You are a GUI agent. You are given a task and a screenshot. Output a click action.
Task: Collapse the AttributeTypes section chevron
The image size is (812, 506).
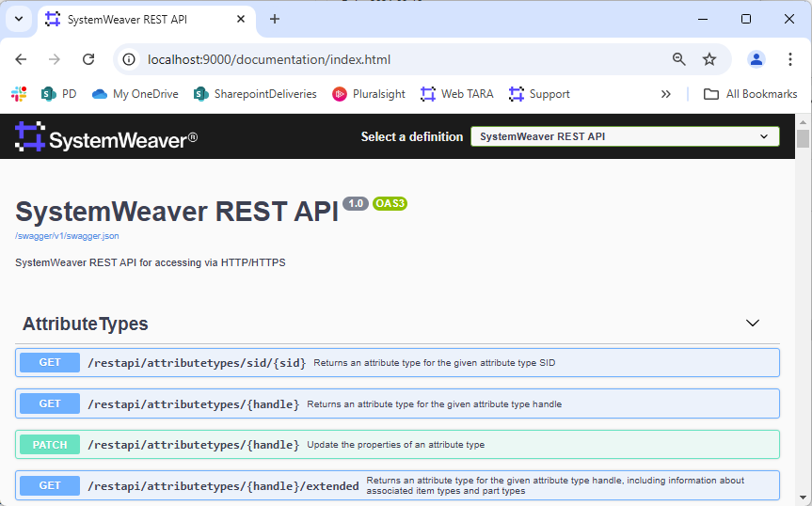pos(752,324)
